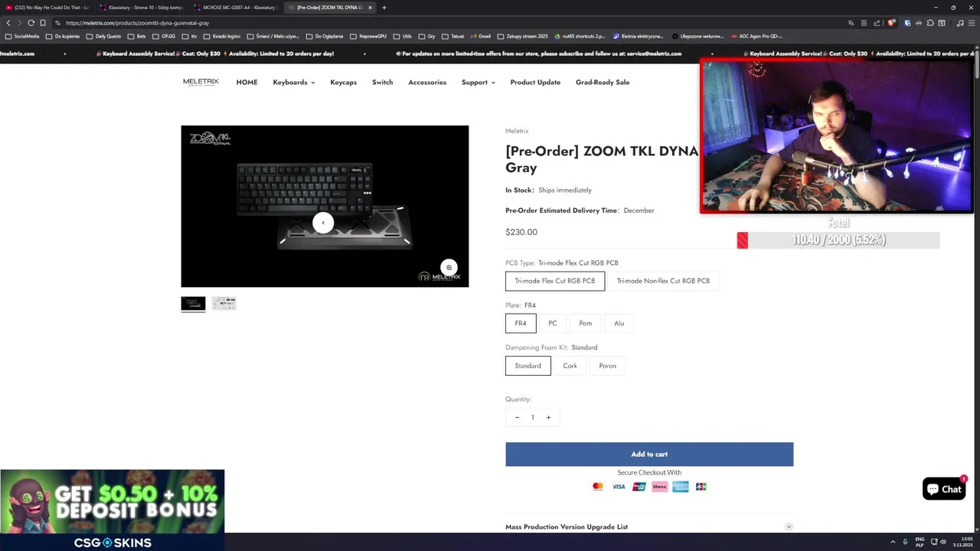Go back to the previous page
The height and width of the screenshot is (551, 980).
(8, 23)
